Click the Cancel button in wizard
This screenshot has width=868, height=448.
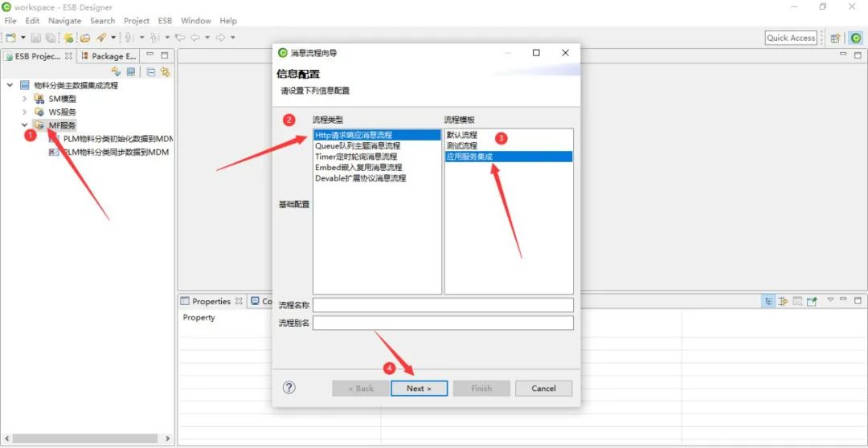coord(543,389)
